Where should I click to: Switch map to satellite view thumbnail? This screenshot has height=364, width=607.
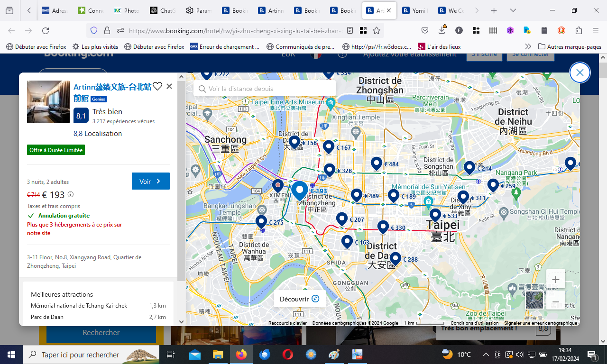pos(534,300)
